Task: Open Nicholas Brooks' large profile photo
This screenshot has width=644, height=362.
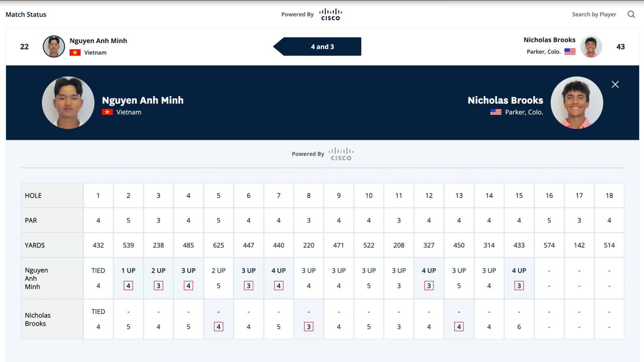Action: point(577,103)
